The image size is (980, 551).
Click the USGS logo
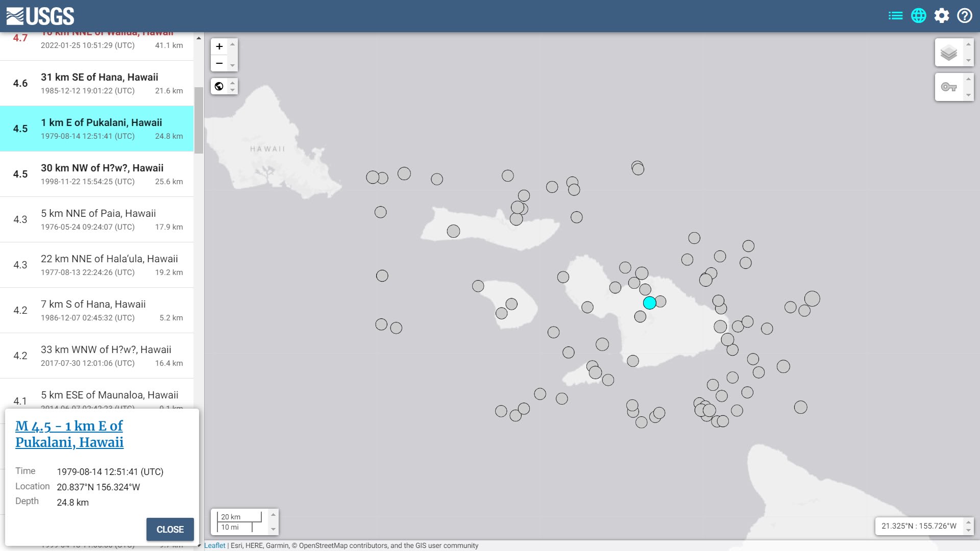pyautogui.click(x=40, y=16)
